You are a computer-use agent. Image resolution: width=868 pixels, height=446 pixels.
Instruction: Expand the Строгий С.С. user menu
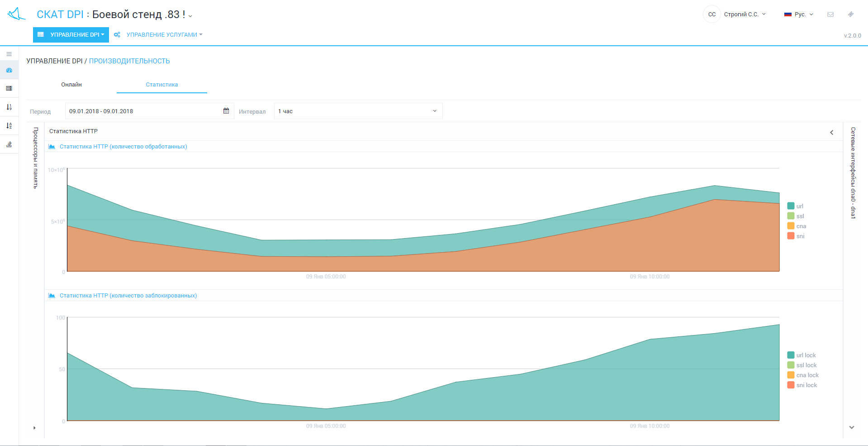point(744,14)
